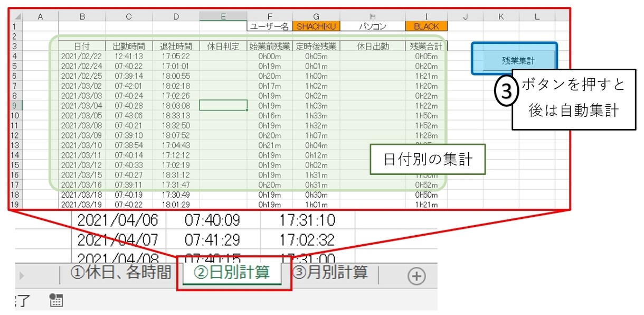Click the 残業合計 header cell
Viewport: 644px width, 315px height.
click(426, 46)
